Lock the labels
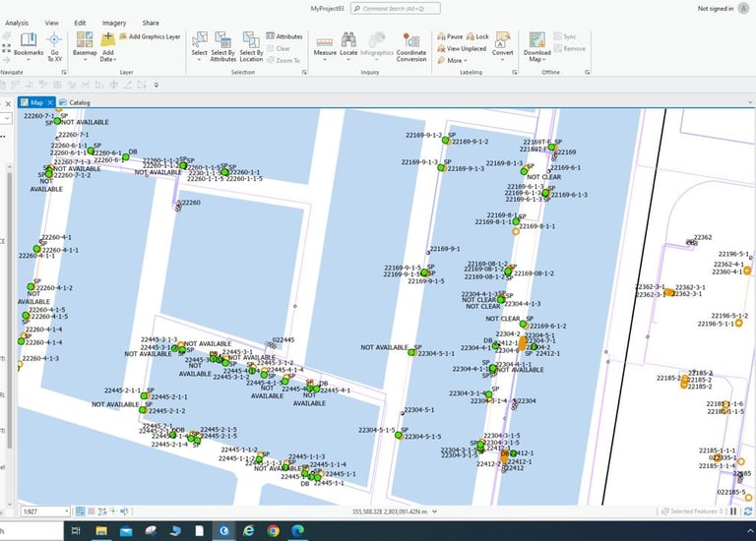Image resolution: width=756 pixels, height=541 pixels. 477,36
